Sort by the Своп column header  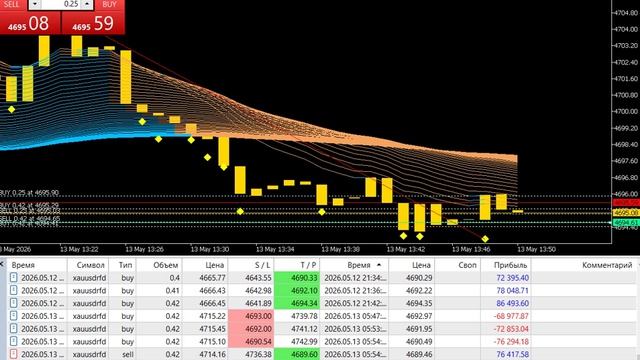click(x=458, y=265)
